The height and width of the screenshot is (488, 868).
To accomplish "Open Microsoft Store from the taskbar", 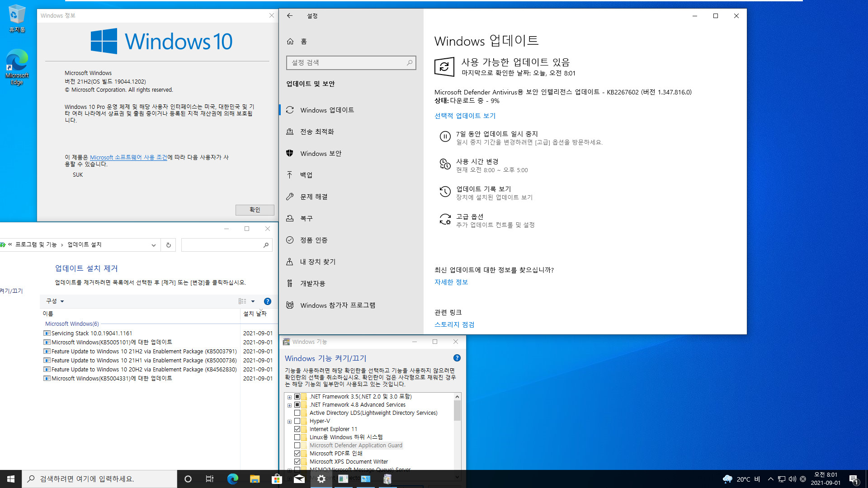I will [x=277, y=479].
